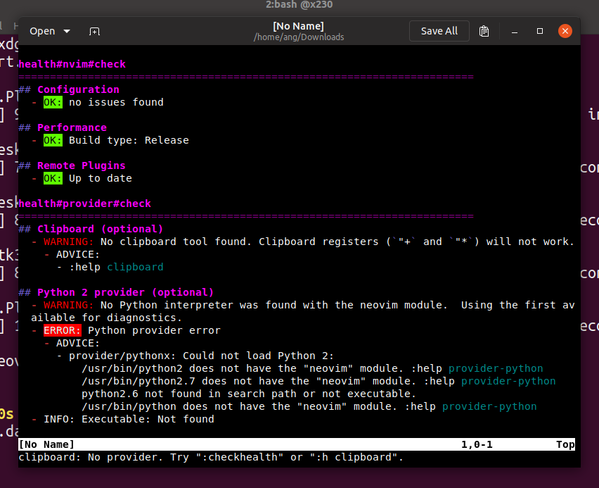
Task: Click the [No Name] status line
Action: tap(296, 444)
